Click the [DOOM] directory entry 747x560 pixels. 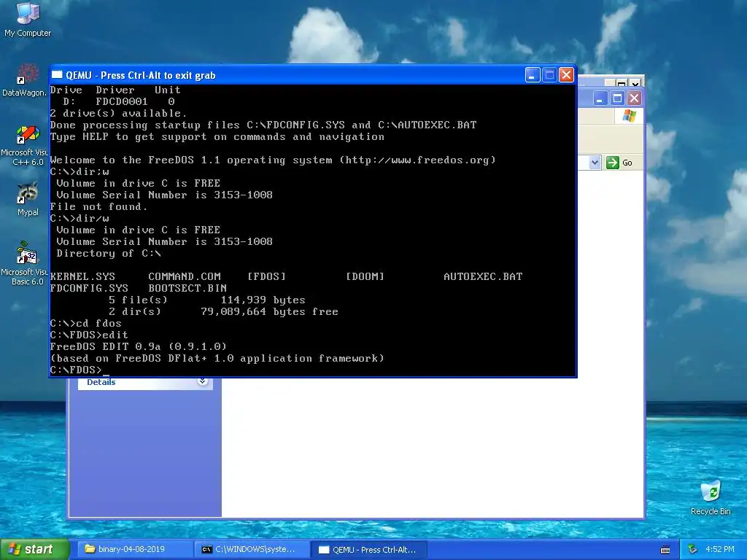point(365,276)
